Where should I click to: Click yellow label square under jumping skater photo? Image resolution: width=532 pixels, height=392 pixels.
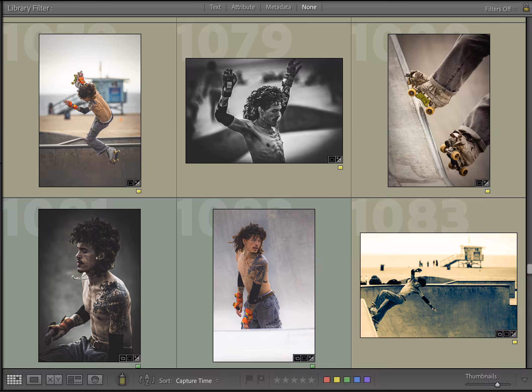[139, 191]
